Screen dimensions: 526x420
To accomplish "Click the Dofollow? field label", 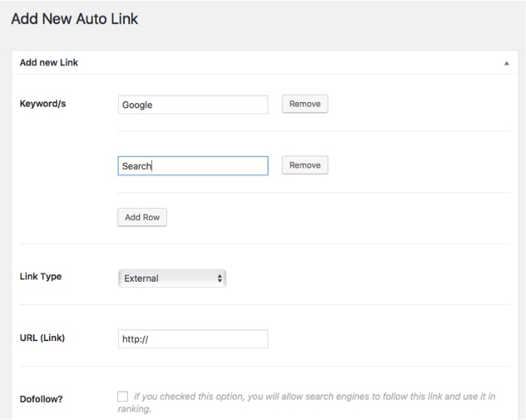I will click(x=41, y=397).
